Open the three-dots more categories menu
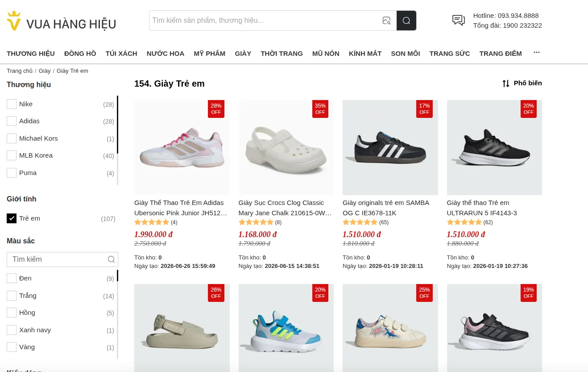This screenshot has width=588, height=372. click(537, 53)
